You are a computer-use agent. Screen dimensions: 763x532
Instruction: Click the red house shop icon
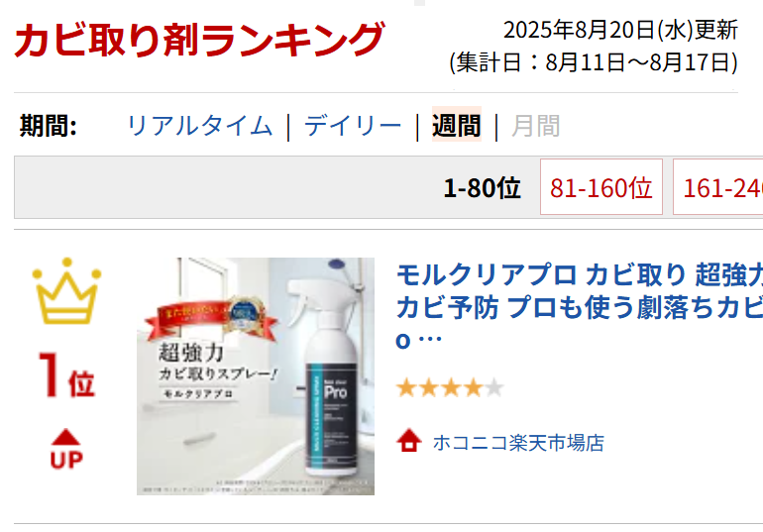[408, 441]
